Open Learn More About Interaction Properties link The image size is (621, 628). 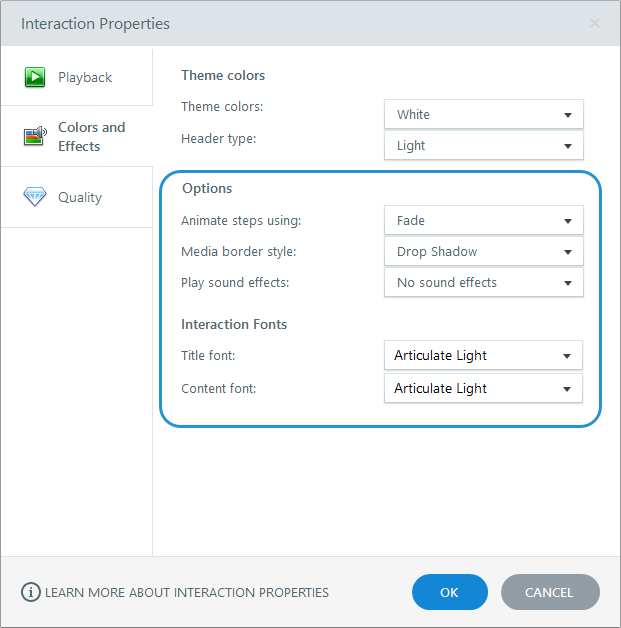(x=186, y=592)
